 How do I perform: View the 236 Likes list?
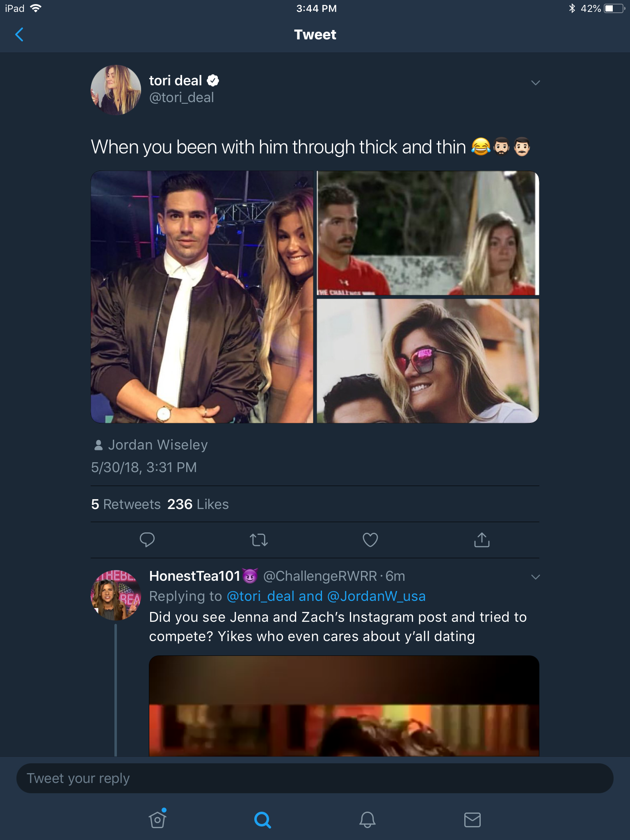point(198,504)
